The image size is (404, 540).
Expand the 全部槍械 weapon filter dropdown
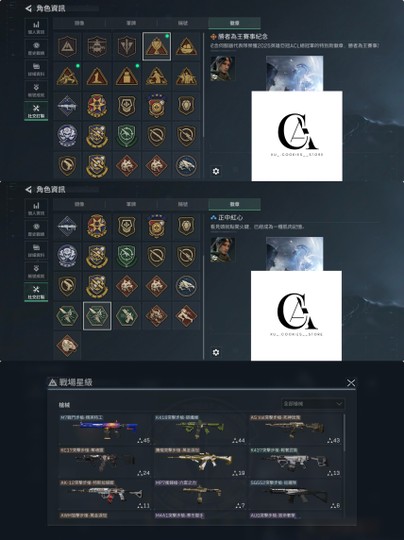313,404
